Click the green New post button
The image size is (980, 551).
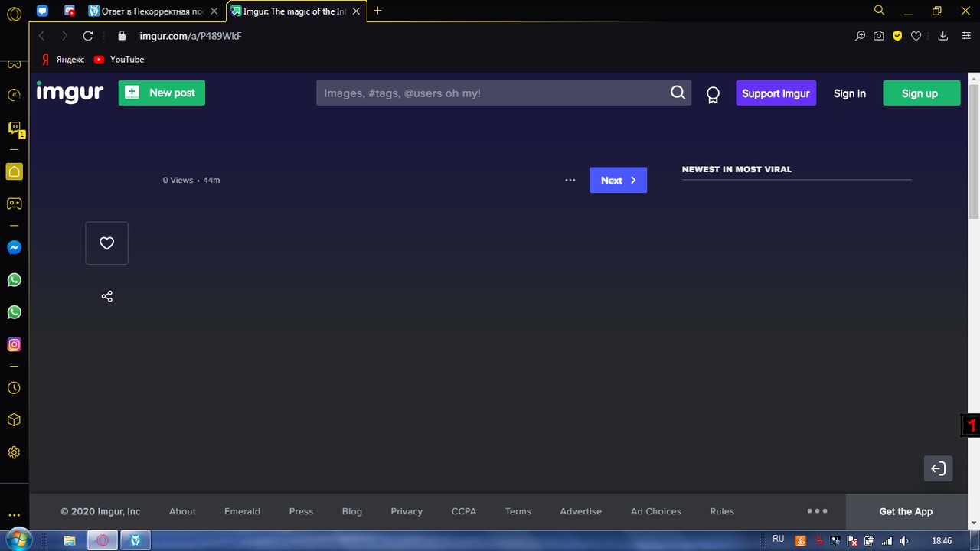[x=162, y=93]
